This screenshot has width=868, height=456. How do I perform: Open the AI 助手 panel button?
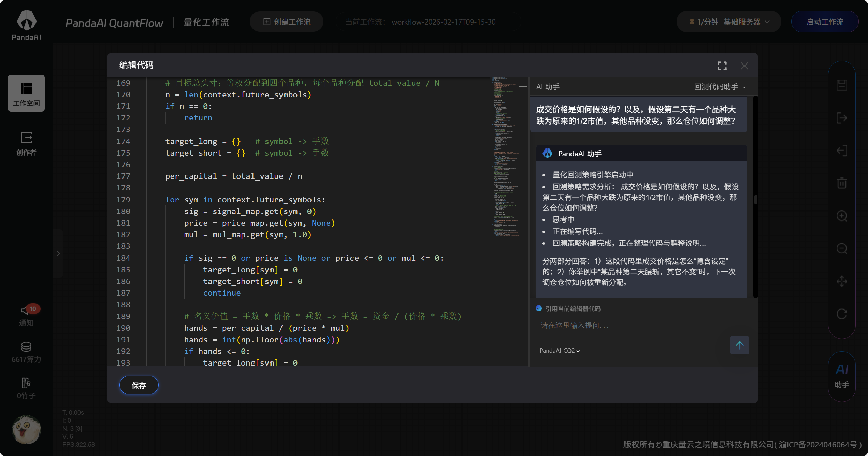tap(842, 376)
